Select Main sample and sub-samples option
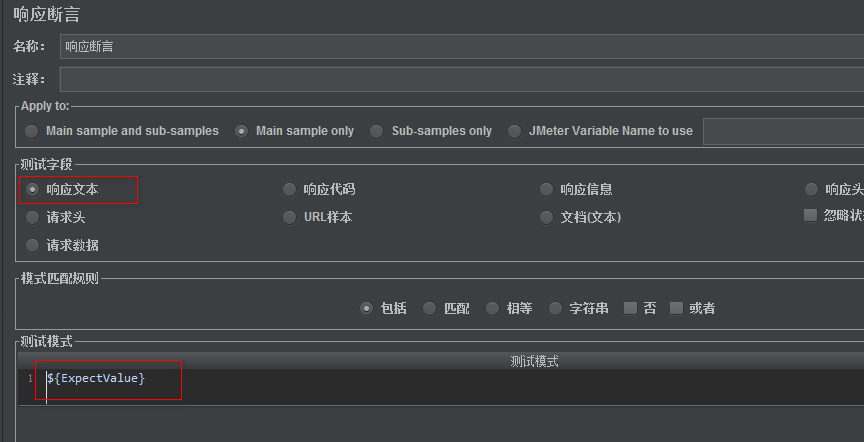The image size is (864, 442). coord(33,131)
